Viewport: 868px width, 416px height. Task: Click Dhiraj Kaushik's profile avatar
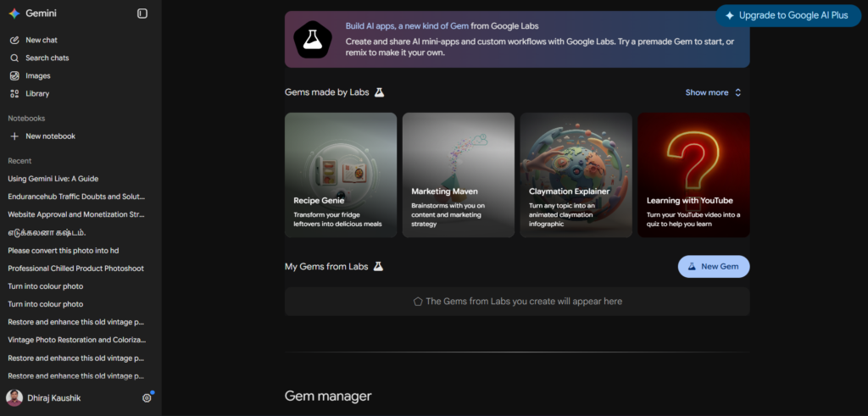14,397
